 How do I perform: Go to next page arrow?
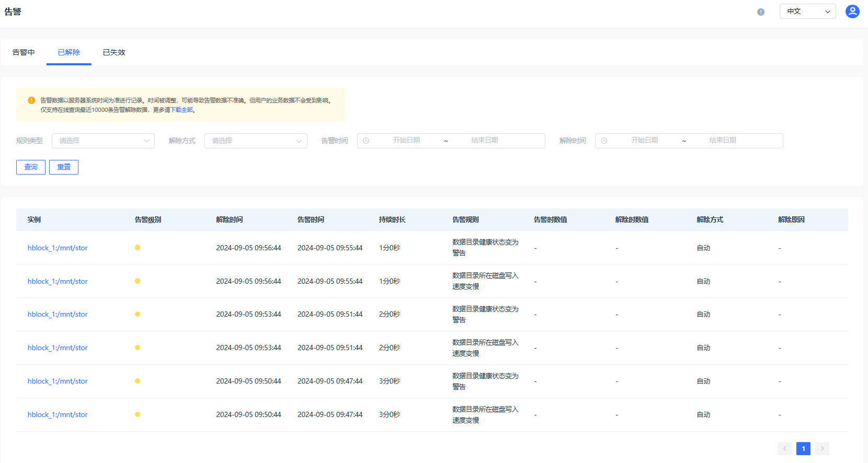click(x=822, y=448)
